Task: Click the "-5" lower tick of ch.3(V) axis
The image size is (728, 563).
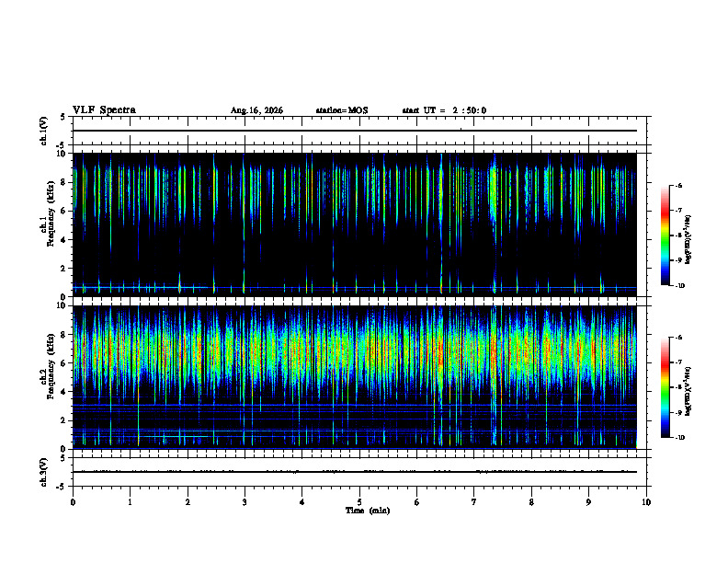Action: click(62, 487)
